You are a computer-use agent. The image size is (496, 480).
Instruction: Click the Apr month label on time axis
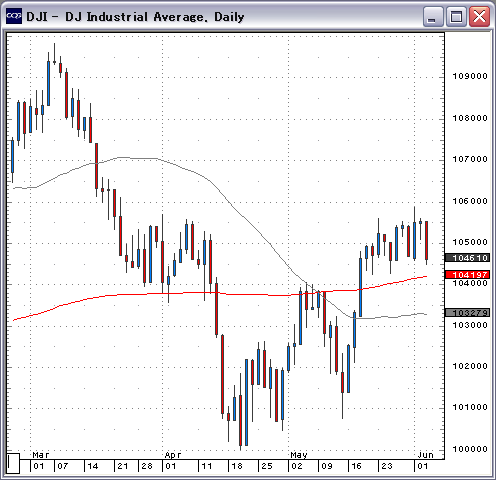coord(173,455)
